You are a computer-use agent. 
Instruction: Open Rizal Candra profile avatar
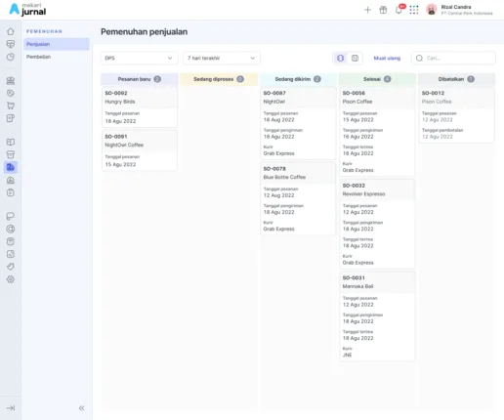(x=432, y=10)
